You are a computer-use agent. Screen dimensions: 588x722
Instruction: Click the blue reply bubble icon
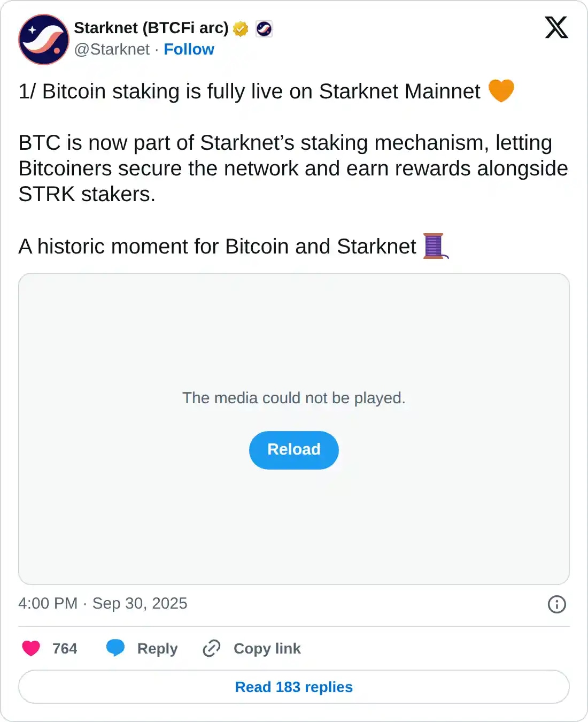click(x=115, y=648)
